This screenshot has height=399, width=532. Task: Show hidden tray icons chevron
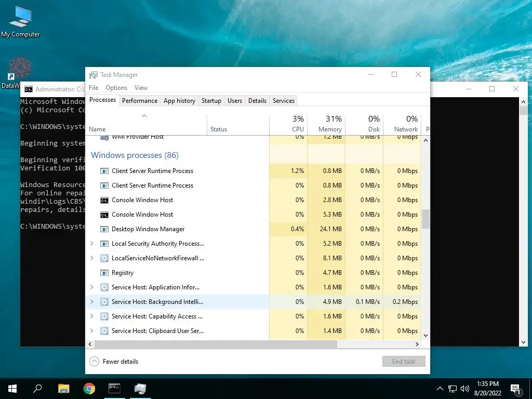[x=440, y=389]
